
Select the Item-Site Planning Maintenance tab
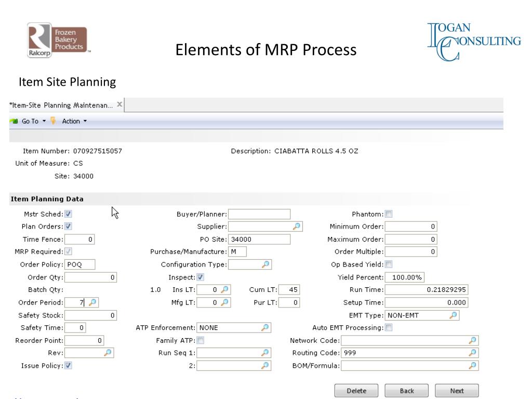[61, 105]
